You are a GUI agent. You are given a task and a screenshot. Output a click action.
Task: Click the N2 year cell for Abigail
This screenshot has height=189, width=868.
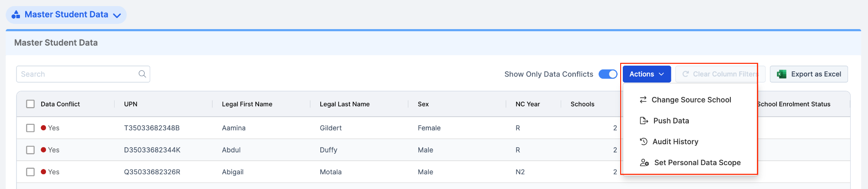[x=520, y=172]
